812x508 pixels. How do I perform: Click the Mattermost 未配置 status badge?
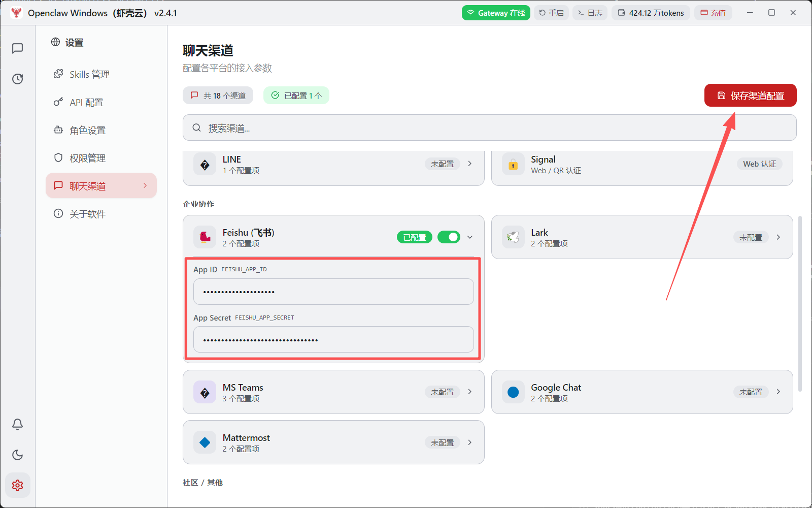[443, 442]
